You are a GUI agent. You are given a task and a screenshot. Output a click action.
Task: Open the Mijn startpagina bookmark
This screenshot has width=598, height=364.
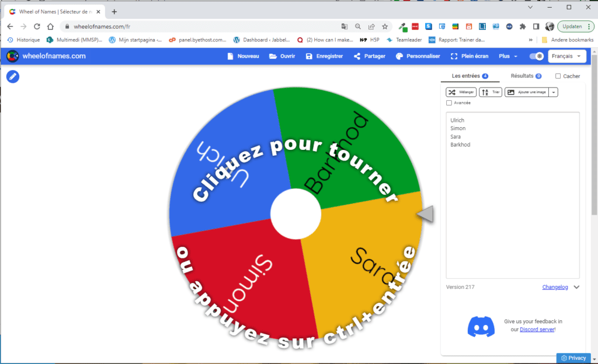(x=135, y=40)
